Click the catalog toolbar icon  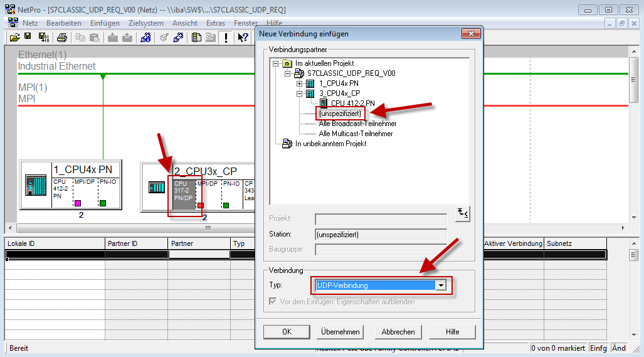[x=196, y=38]
